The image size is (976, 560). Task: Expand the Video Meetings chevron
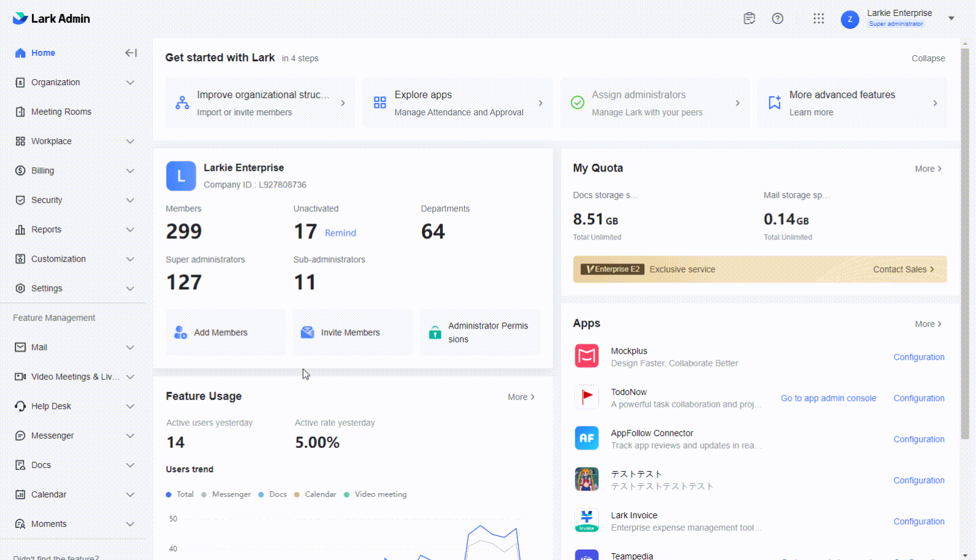click(130, 376)
